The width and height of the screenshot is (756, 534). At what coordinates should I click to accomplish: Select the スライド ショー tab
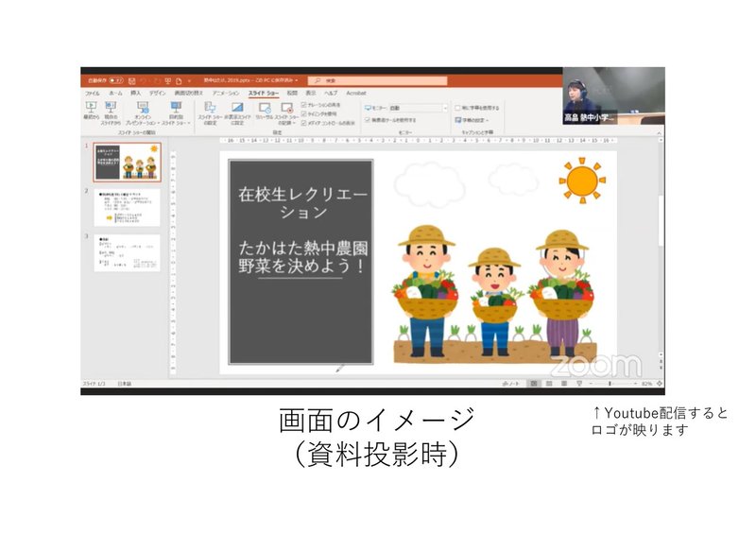tap(264, 94)
